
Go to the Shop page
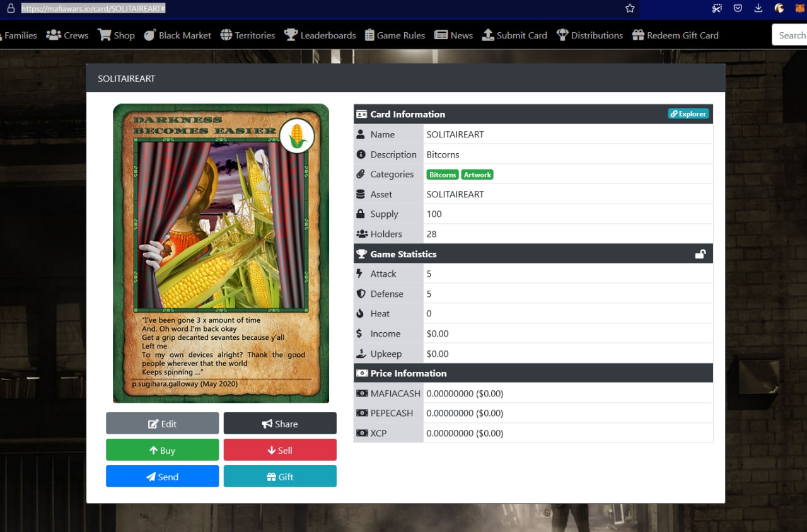point(117,35)
